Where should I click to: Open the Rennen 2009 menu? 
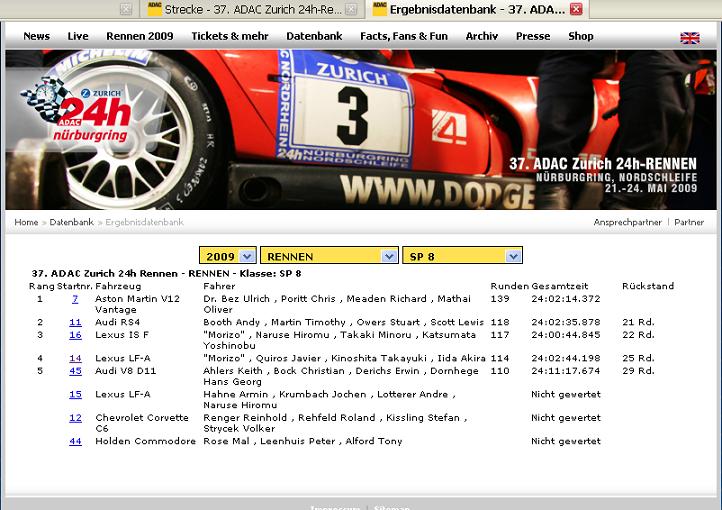pos(140,36)
